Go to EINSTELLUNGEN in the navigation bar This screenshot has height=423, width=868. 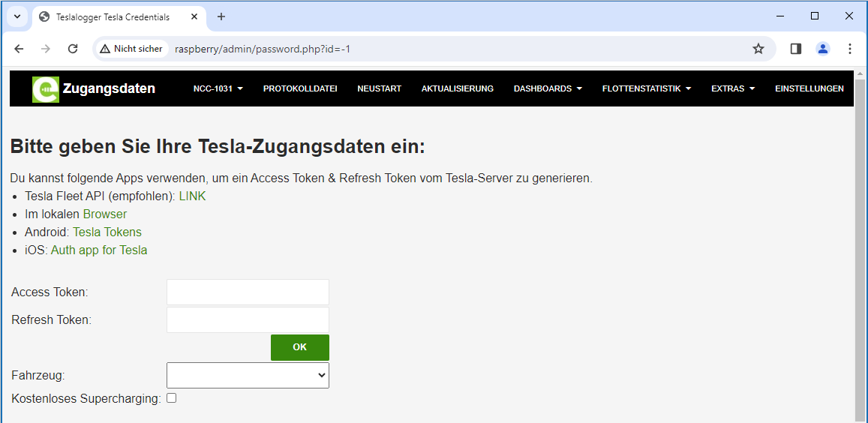click(809, 88)
